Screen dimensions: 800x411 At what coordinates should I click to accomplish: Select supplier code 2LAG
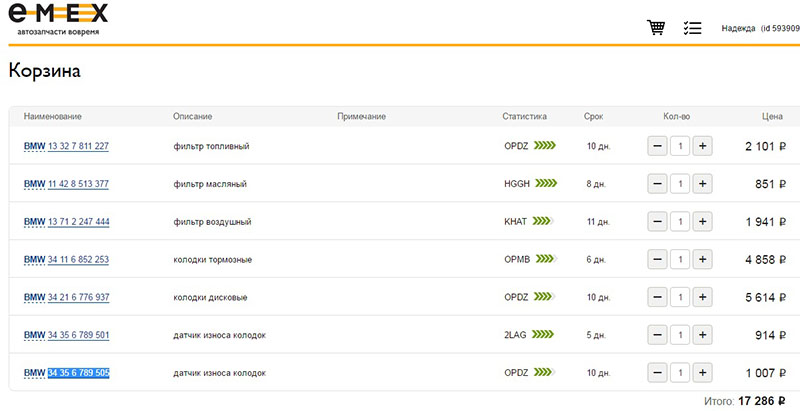pos(515,335)
